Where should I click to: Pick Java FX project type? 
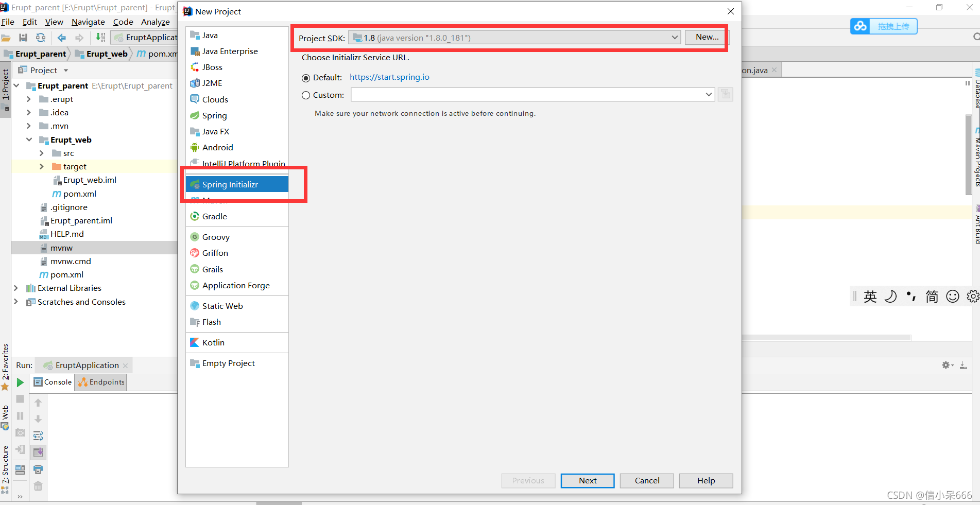[x=236, y=131]
